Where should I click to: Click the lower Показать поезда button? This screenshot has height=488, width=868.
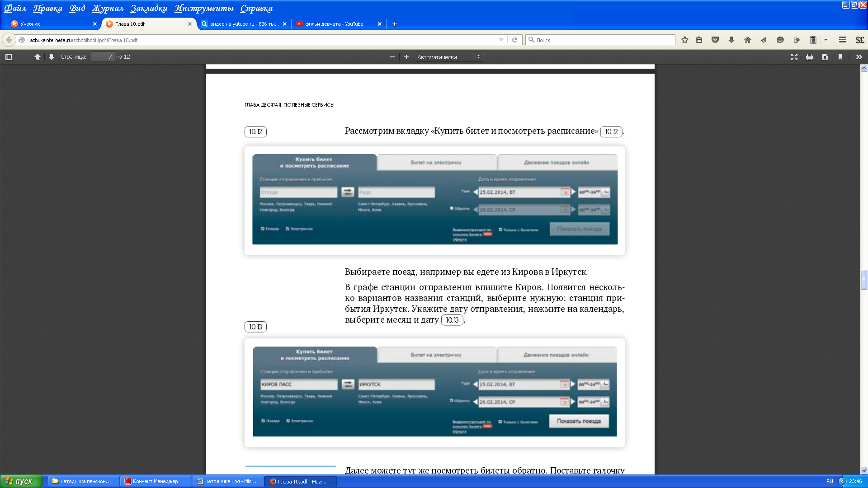coord(579,421)
